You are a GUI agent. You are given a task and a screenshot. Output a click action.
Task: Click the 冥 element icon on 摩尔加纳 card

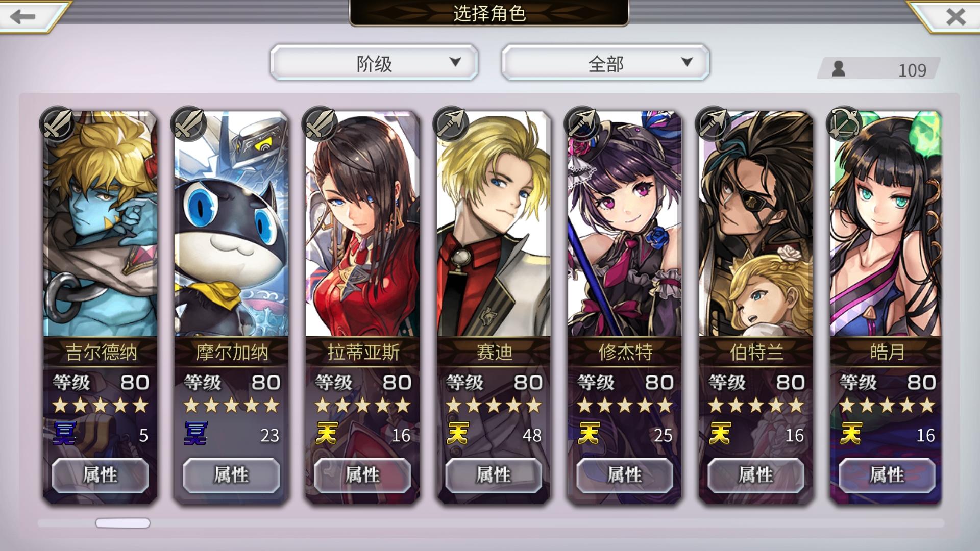click(x=195, y=434)
